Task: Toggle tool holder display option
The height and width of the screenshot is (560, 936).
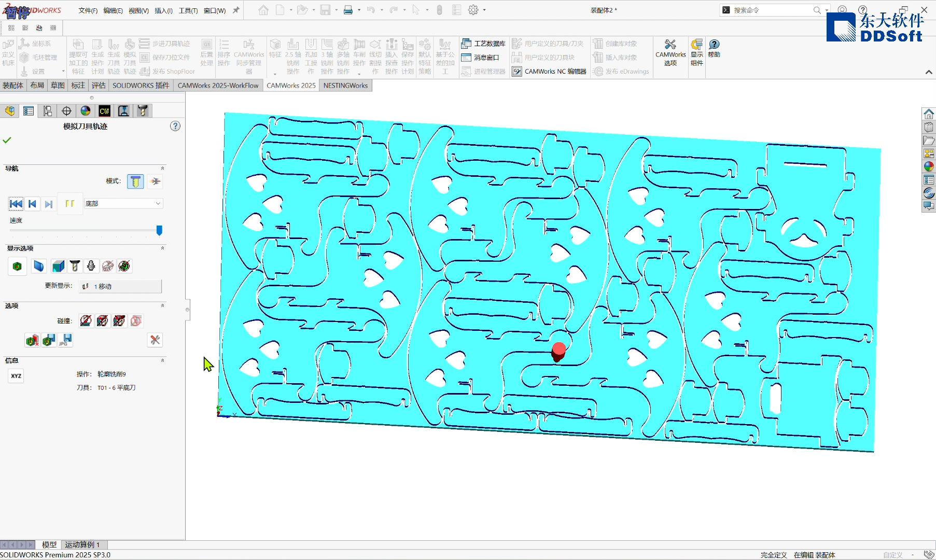Action: click(x=91, y=267)
